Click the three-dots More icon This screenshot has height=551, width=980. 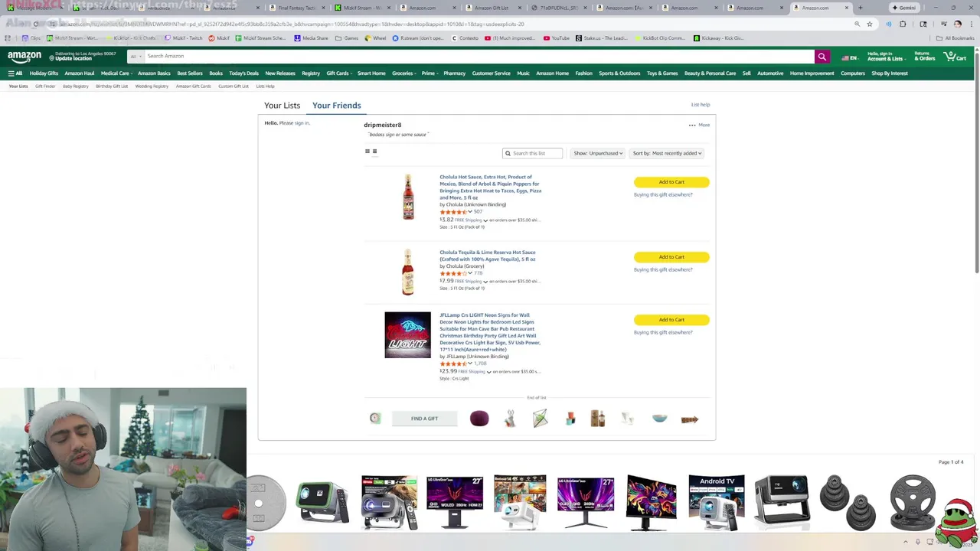click(x=692, y=125)
